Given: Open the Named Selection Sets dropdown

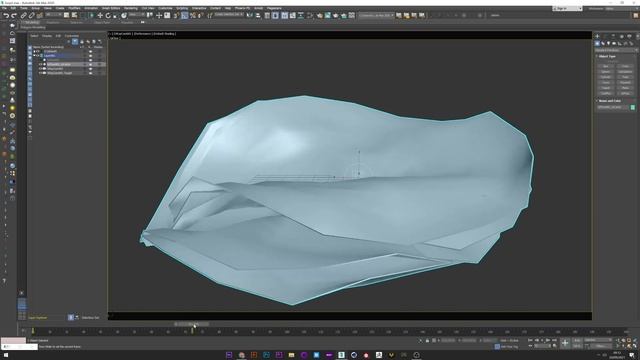Looking at the screenshot, I should 229,15.
